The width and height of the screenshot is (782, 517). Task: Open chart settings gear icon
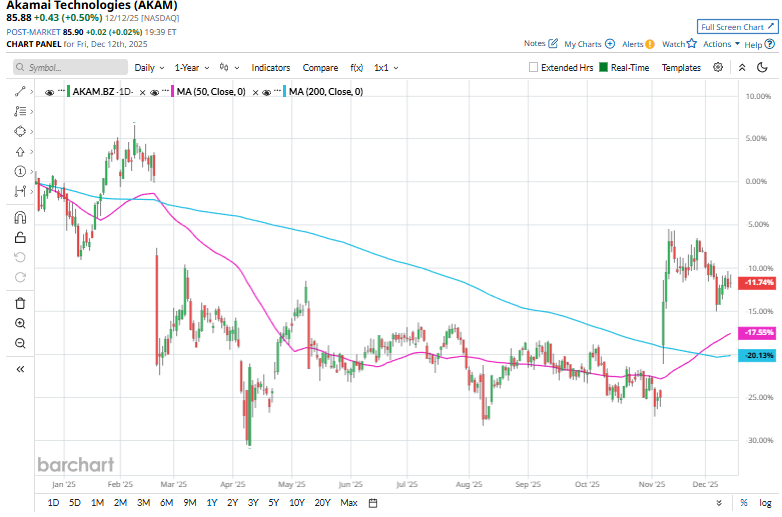coord(718,68)
